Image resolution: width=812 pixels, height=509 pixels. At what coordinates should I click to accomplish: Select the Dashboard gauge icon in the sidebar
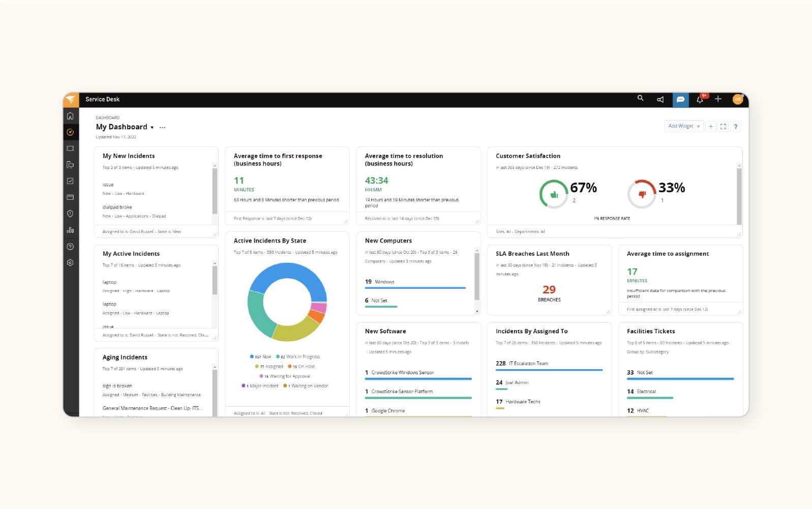point(70,132)
